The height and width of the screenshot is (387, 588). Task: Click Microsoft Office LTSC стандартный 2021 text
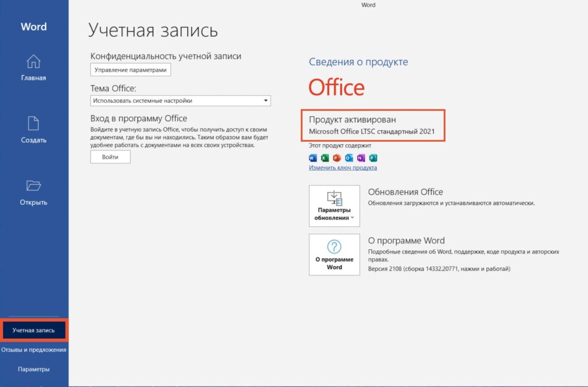pyautogui.click(x=372, y=131)
